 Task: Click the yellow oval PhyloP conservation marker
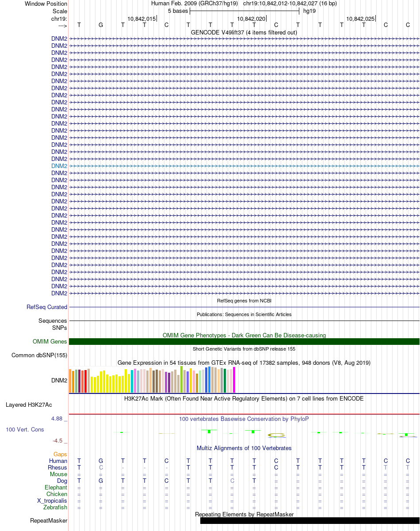276,435
